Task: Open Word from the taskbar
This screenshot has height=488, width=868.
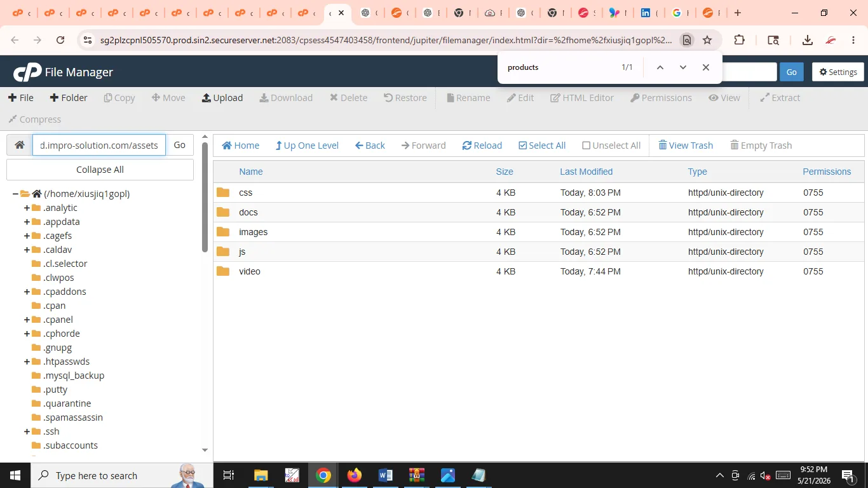Action: tap(386, 475)
